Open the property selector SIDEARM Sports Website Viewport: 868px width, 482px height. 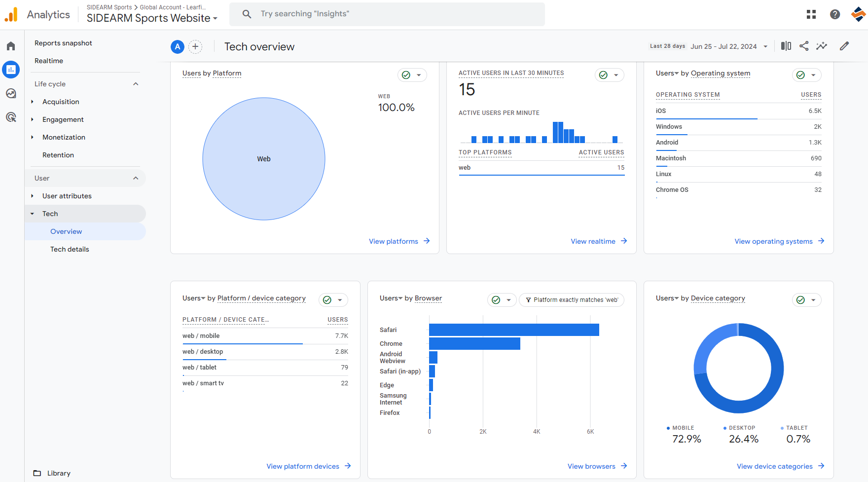pyautogui.click(x=152, y=18)
